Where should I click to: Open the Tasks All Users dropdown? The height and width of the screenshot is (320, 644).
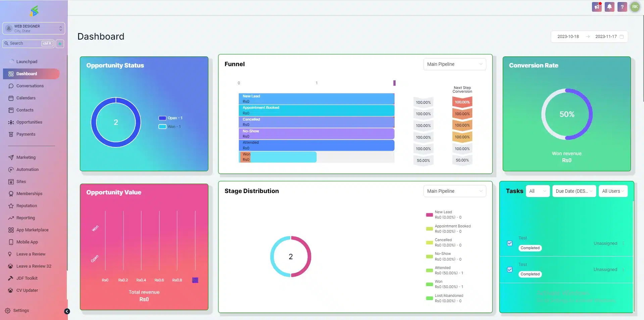pyautogui.click(x=613, y=191)
